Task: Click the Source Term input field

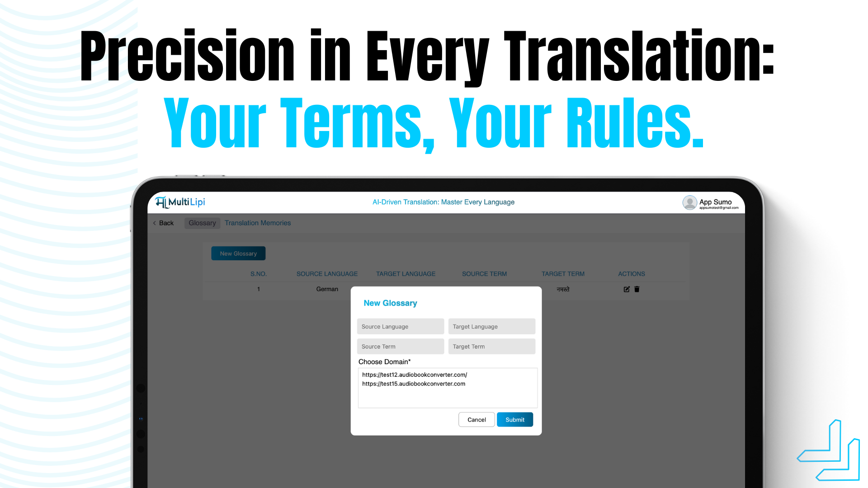Action: (401, 346)
